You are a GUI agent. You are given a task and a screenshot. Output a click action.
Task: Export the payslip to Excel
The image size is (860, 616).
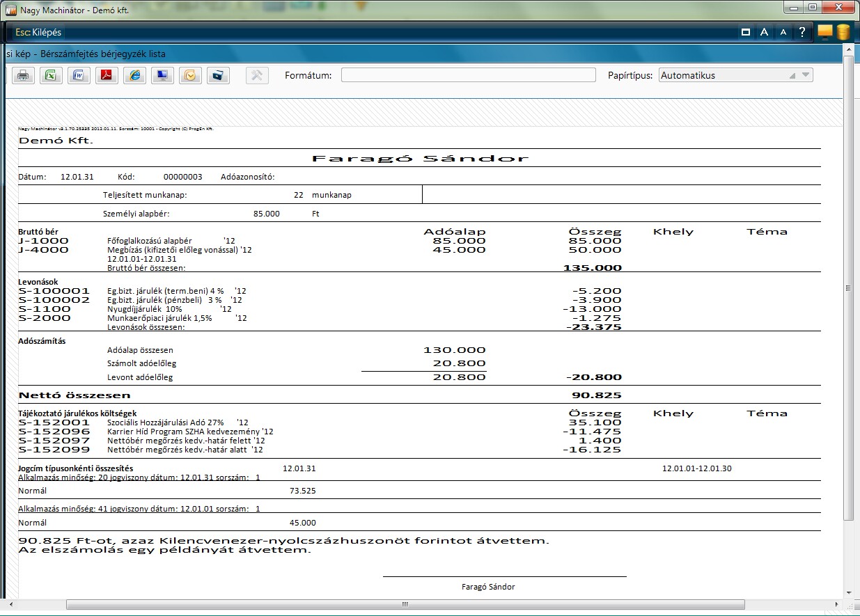tap(51, 76)
